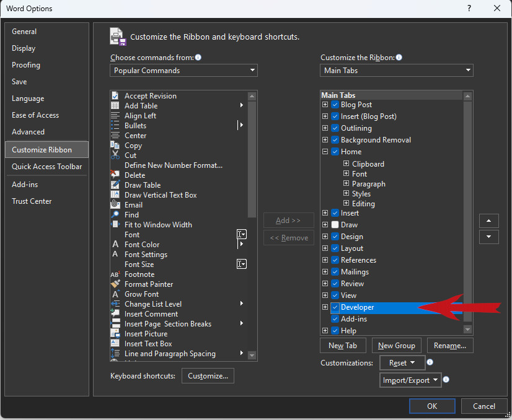Click the Draw Table pencil icon
This screenshot has height=420, width=512.
coord(115,185)
